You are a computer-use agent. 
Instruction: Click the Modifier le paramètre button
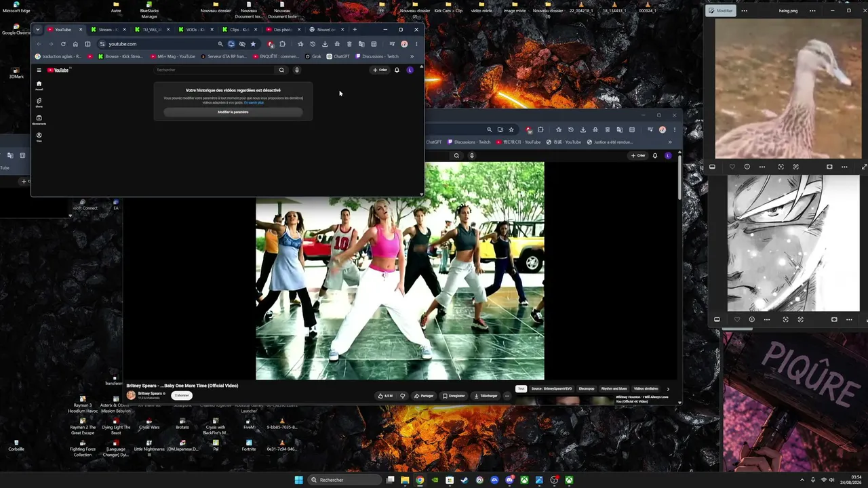click(x=233, y=112)
